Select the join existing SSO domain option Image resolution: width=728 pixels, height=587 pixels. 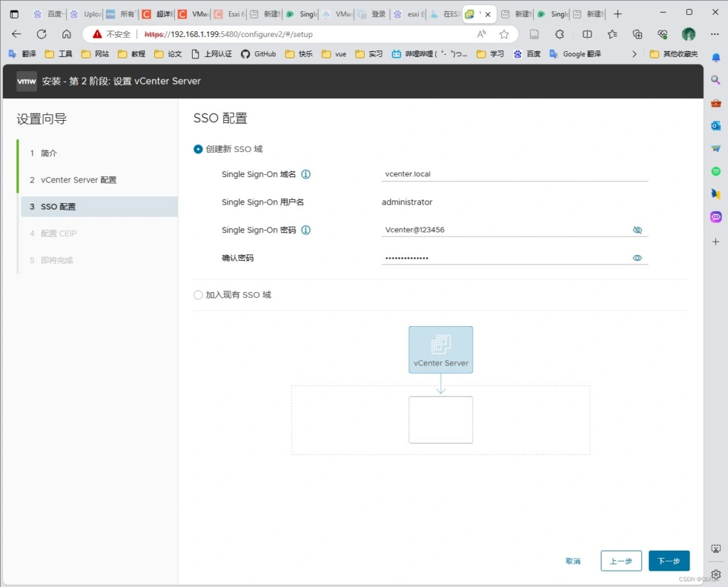198,295
